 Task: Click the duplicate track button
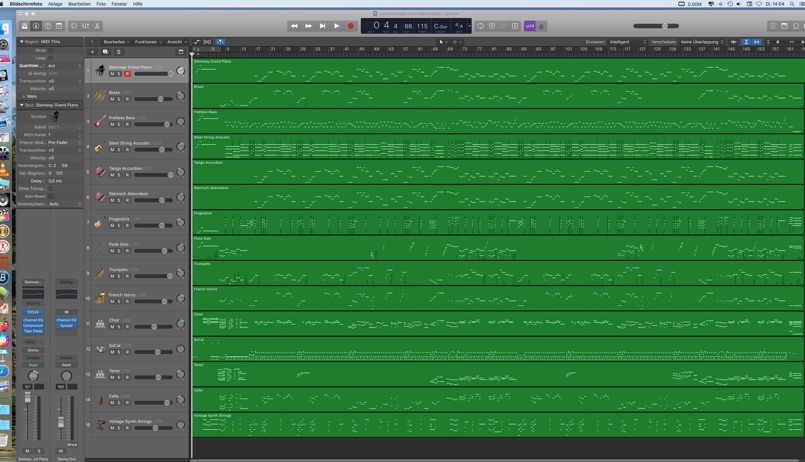[x=105, y=52]
